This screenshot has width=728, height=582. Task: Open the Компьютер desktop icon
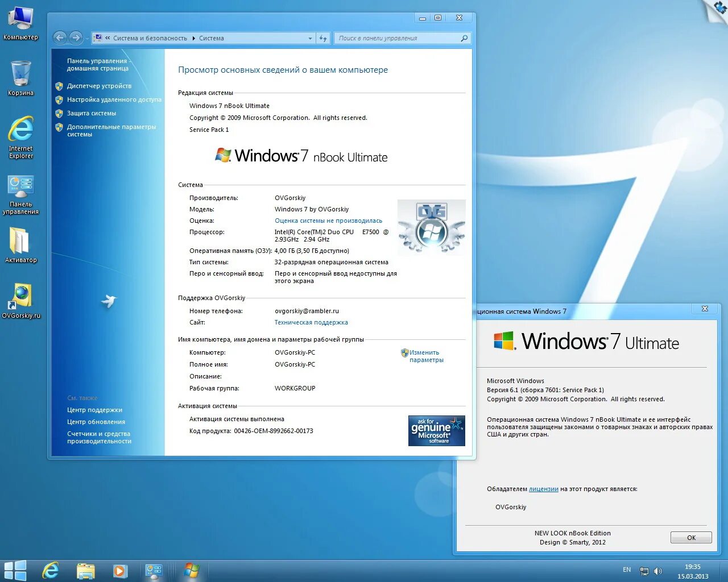click(x=20, y=23)
